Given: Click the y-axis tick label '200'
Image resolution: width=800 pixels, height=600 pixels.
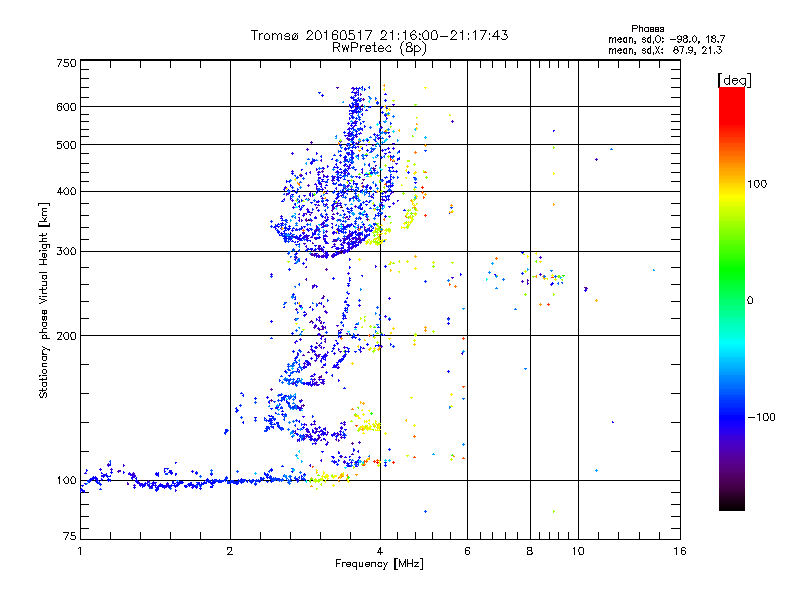Looking at the screenshot, I should click(66, 336).
